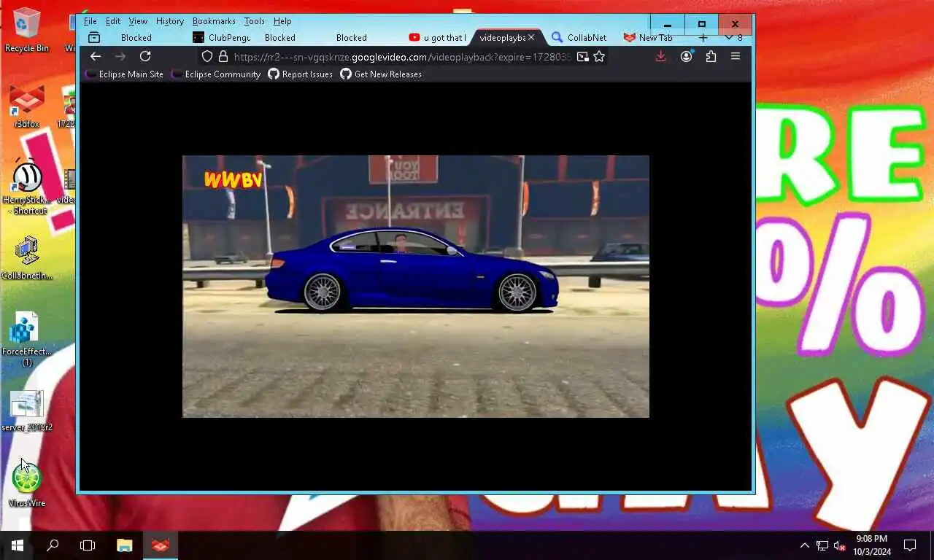Select HenryStick Shortcut desktop icon

[27, 187]
